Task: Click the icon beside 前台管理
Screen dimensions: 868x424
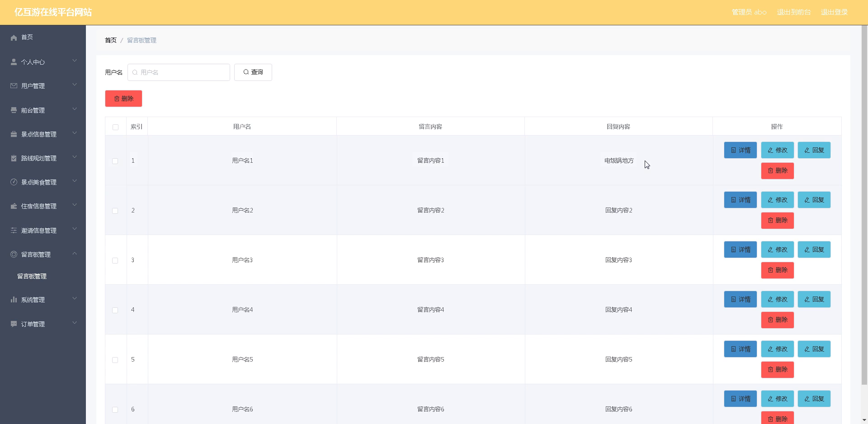Action: [14, 110]
